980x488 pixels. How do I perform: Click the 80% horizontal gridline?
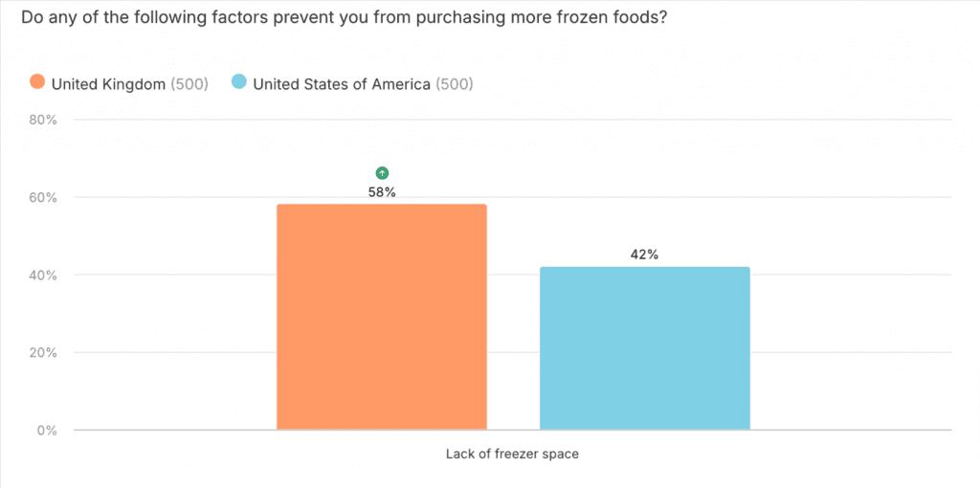512,121
